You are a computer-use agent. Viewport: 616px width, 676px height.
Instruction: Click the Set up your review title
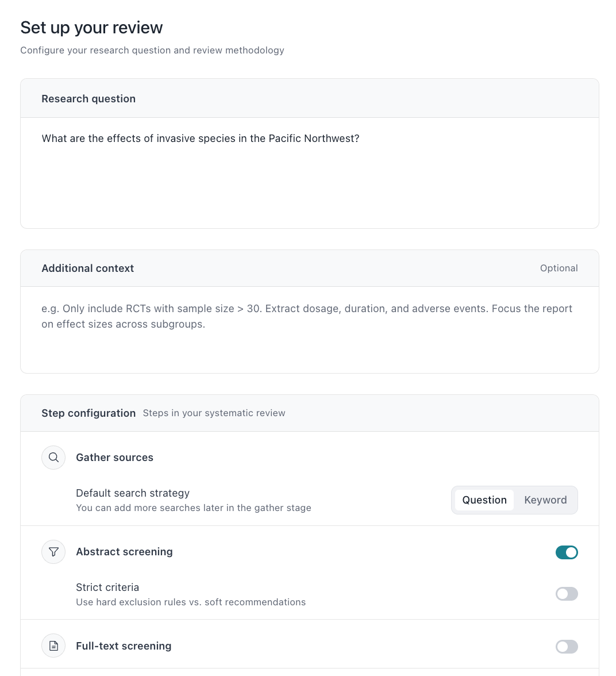pos(91,28)
